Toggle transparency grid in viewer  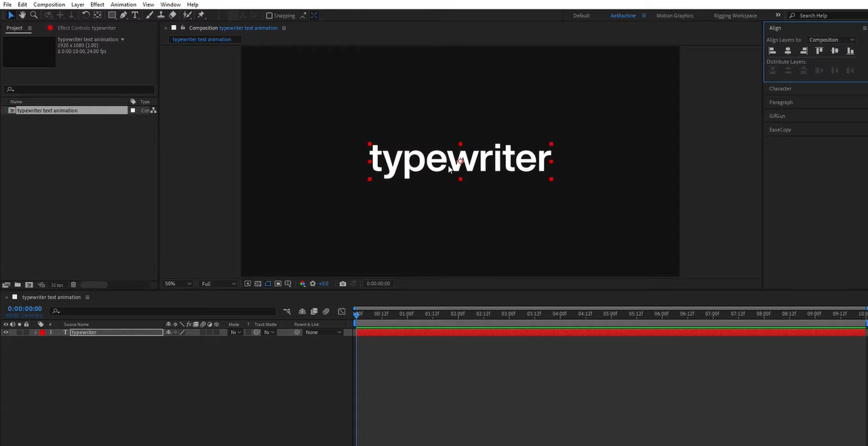(258, 284)
